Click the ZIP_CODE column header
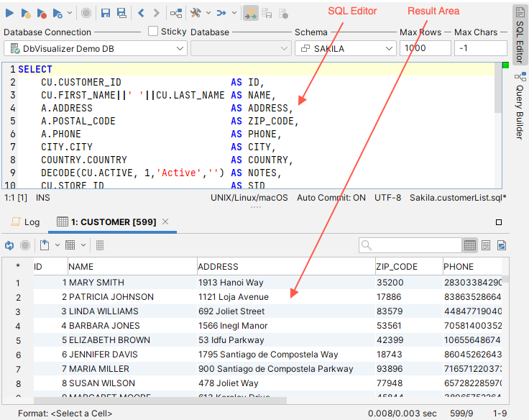 click(409, 267)
